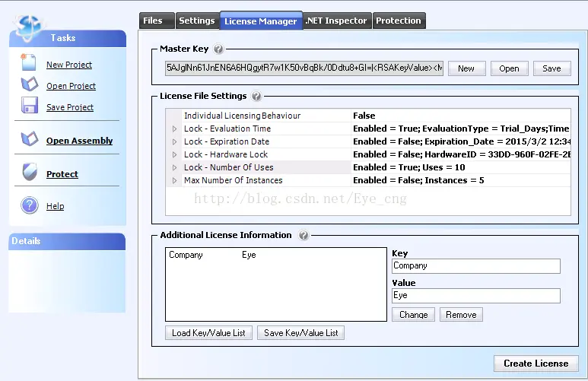Click Open master key button

point(509,68)
